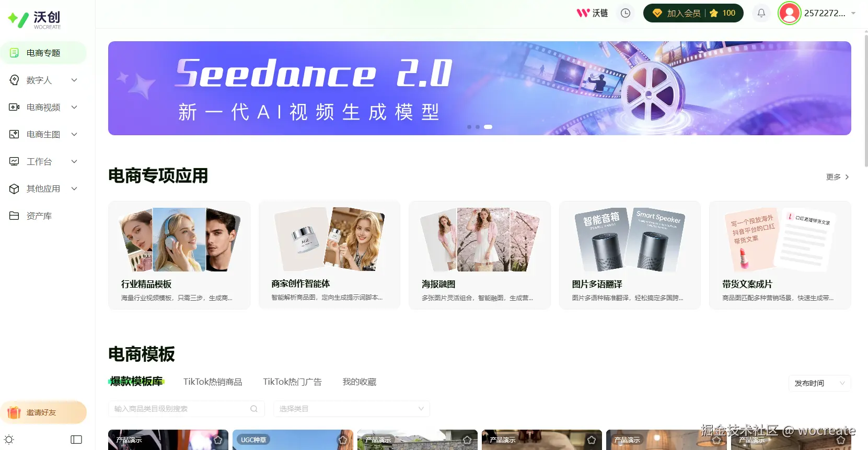Open 行业精品模板 card
This screenshot has width=868, height=450.
[x=179, y=255]
